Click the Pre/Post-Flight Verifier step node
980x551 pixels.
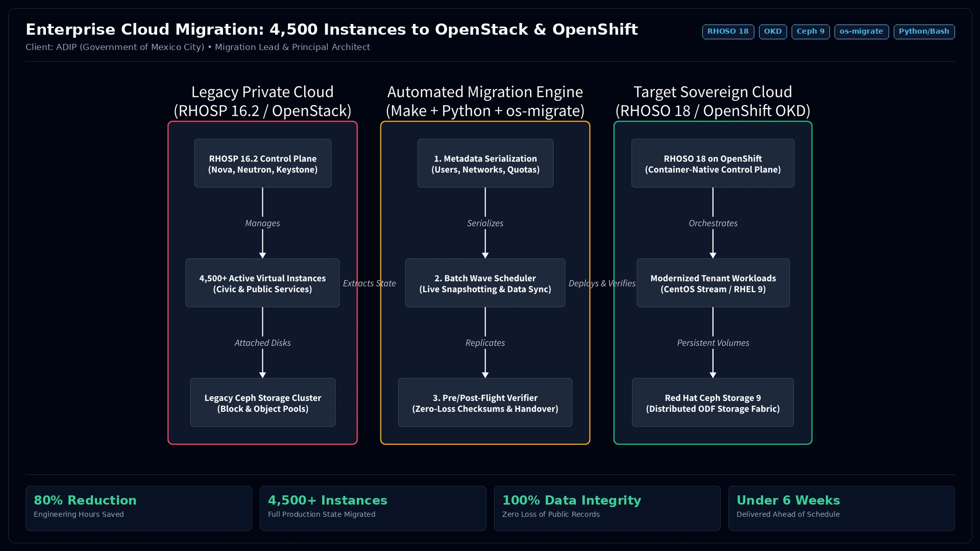tap(485, 403)
